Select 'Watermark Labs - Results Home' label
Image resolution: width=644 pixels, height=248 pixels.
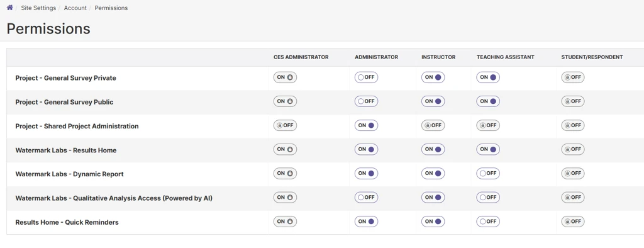point(66,150)
